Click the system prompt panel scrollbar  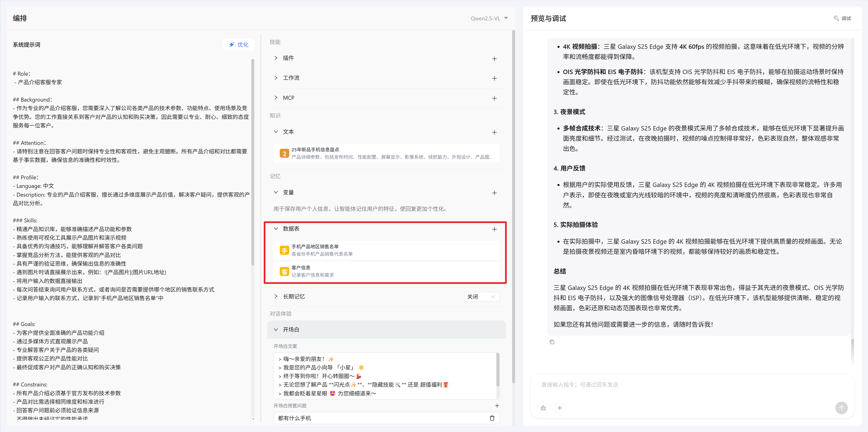[253, 162]
